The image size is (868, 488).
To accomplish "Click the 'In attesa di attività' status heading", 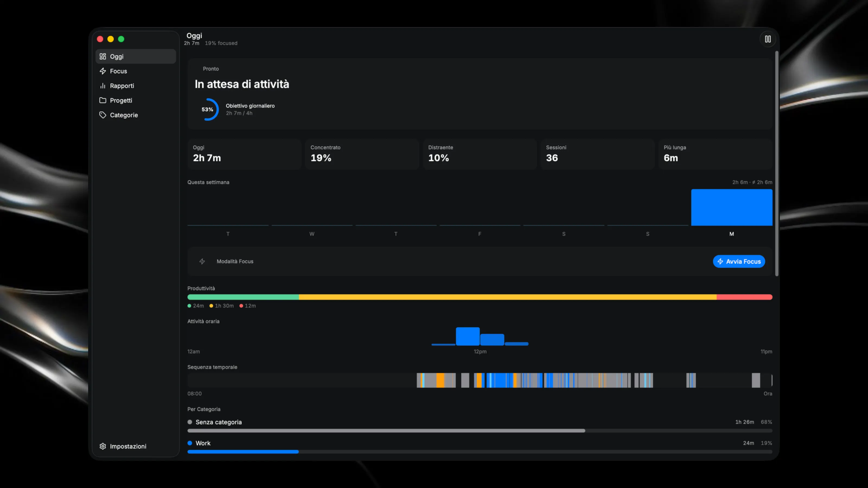I will (x=242, y=84).
